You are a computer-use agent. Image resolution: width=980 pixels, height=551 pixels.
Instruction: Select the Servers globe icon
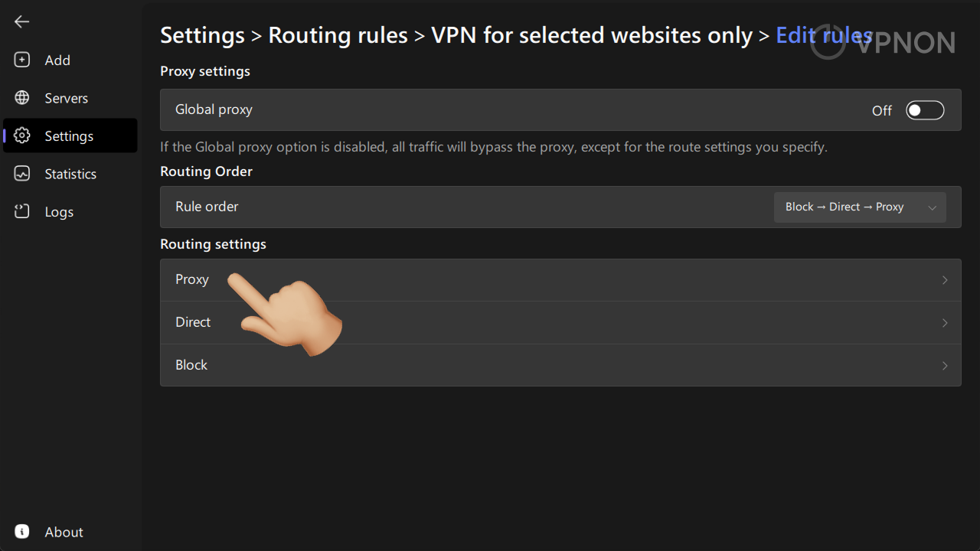point(21,97)
